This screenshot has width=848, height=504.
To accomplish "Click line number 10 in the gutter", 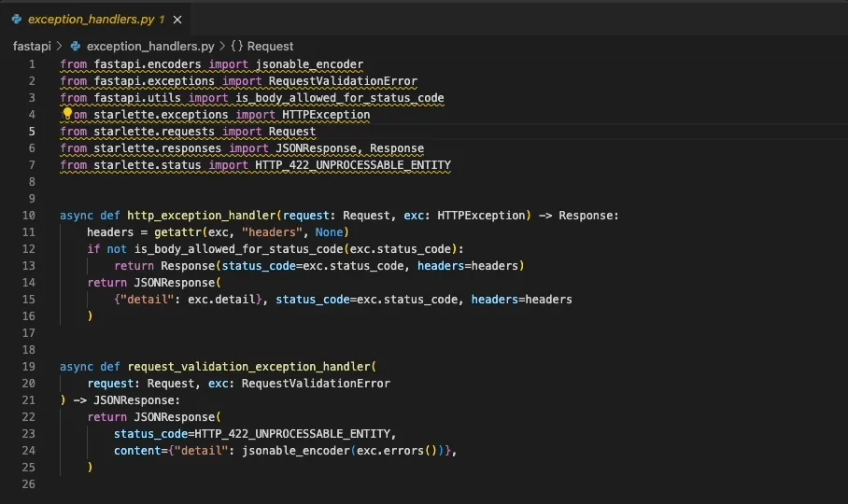I will [29, 216].
